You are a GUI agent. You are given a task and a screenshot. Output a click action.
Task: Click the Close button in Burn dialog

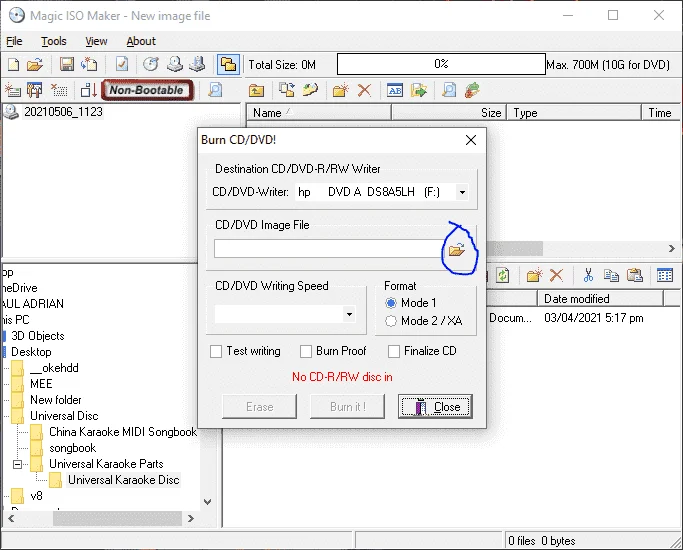(x=436, y=407)
